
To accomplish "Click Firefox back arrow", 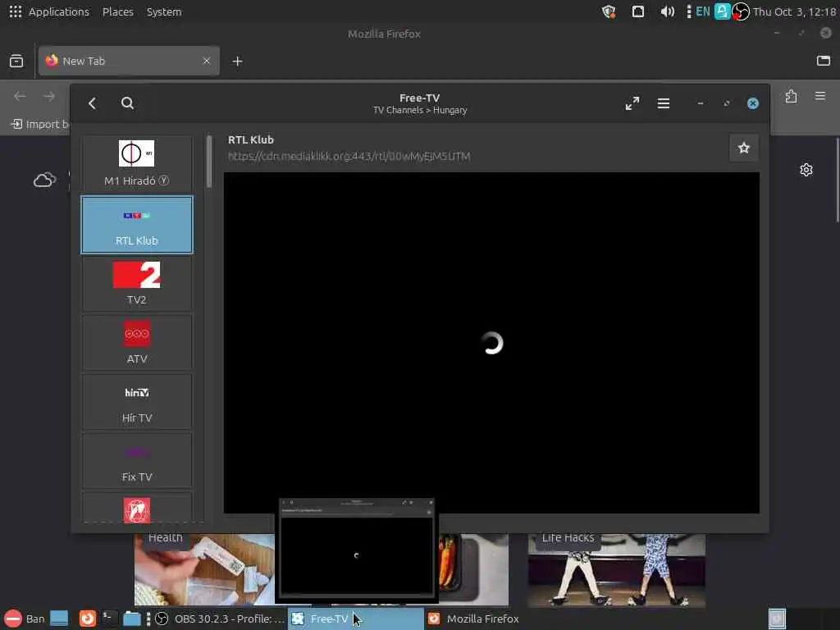I will [20, 97].
